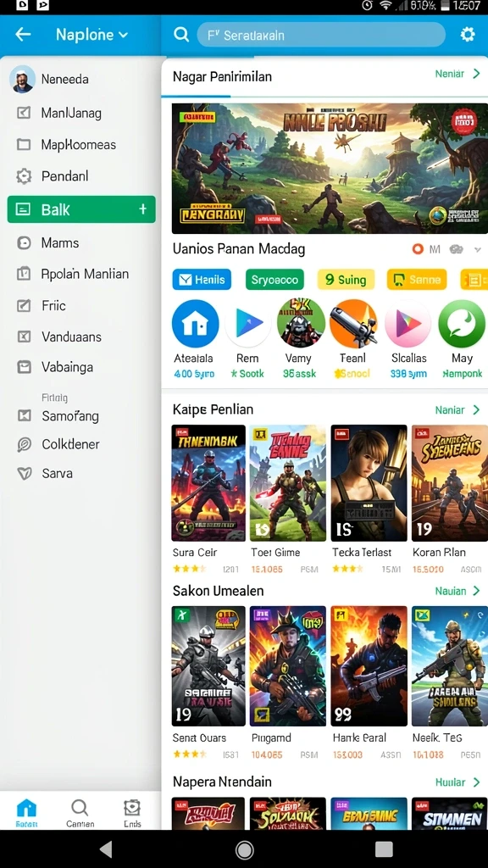
Task: Select the green Sryoacco chip
Action: pyautogui.click(x=275, y=280)
